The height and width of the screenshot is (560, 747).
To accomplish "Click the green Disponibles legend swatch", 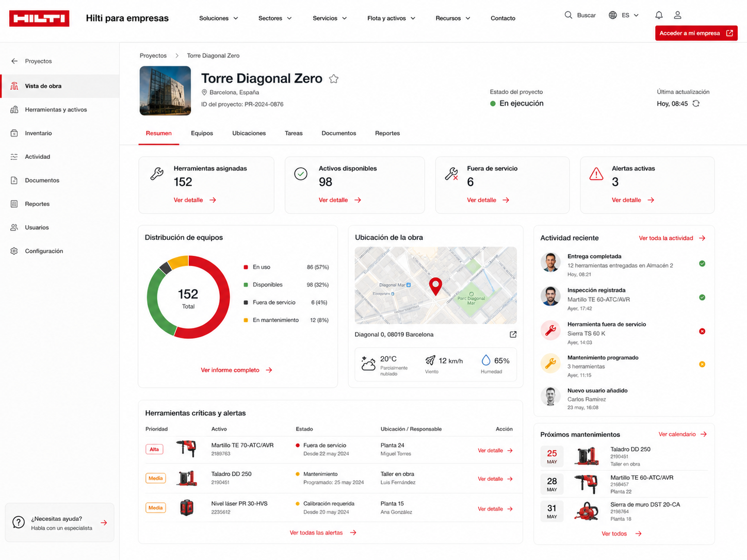I will tap(246, 285).
